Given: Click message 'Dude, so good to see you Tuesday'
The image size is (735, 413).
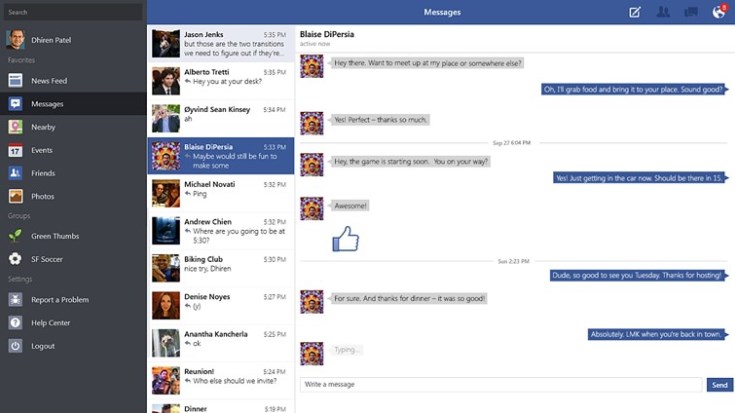Looking at the screenshot, I should tap(637, 275).
